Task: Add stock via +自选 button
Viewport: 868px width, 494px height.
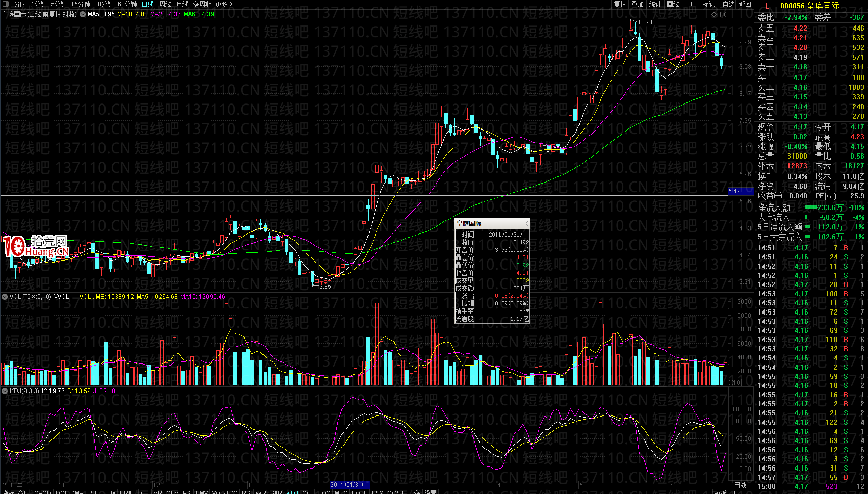Action: [x=727, y=4]
